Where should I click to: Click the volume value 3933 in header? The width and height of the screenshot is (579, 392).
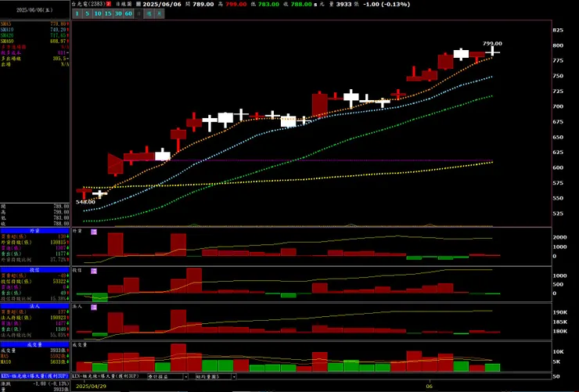(344, 4)
